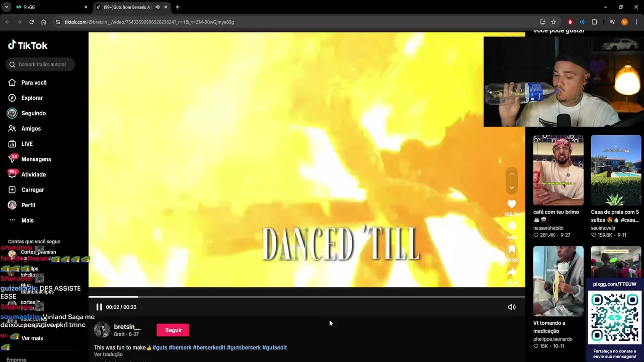Bookmark the video
The image size is (644, 362).
[512, 249]
